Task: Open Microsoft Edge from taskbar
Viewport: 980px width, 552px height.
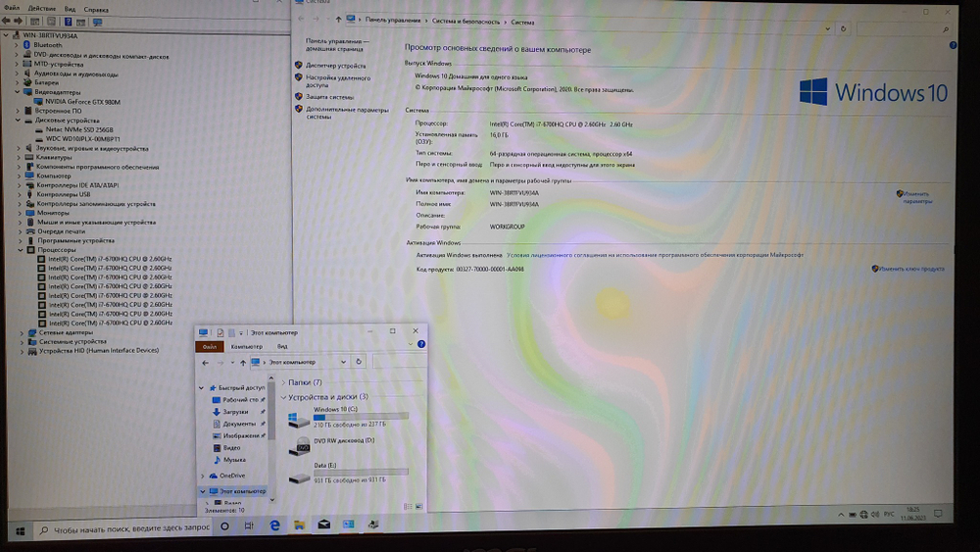Action: (x=274, y=526)
